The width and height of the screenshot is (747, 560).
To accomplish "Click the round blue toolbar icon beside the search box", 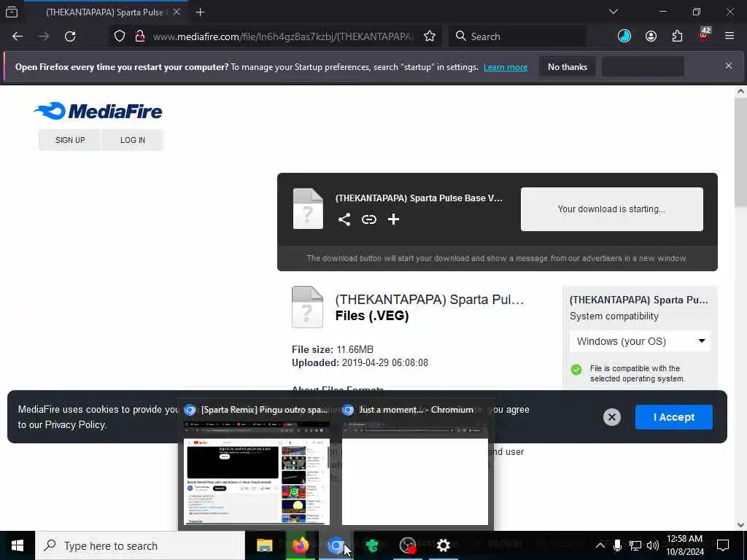I will click(624, 36).
